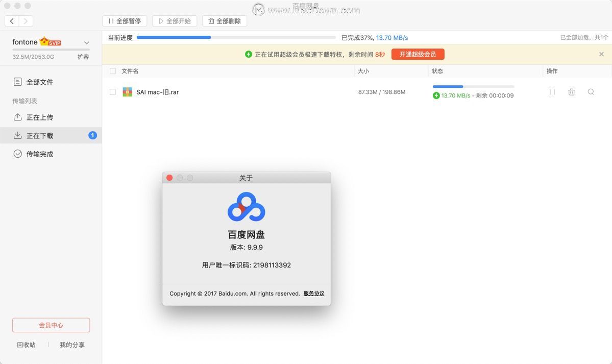Sort by 文件名 column header
The width and height of the screenshot is (612, 364).
coord(130,71)
